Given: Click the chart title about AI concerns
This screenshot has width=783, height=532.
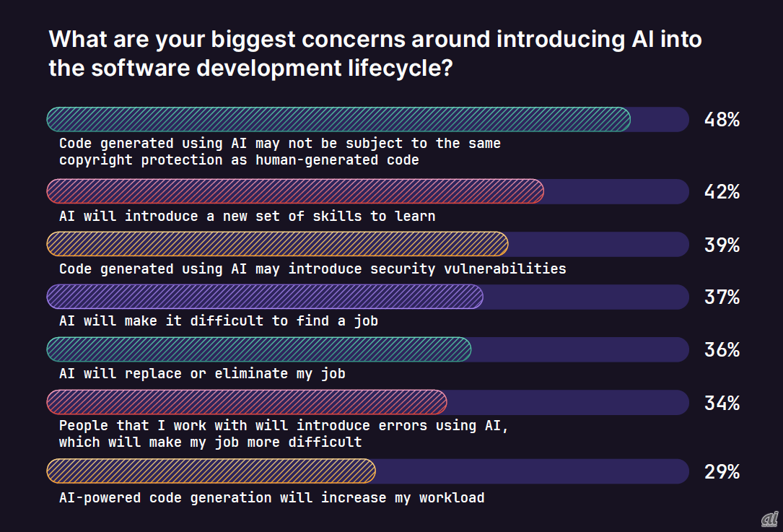Looking at the screenshot, I should coord(375,54).
